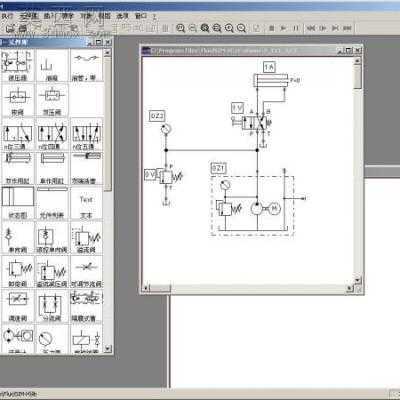Click library panel scroll-down arrow

[x=107, y=349]
